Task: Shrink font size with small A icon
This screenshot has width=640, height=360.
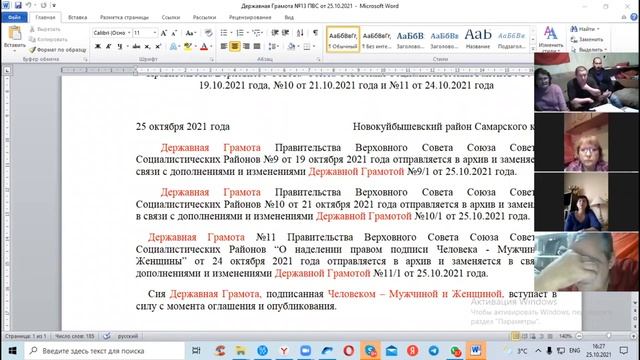Action: tap(173, 33)
